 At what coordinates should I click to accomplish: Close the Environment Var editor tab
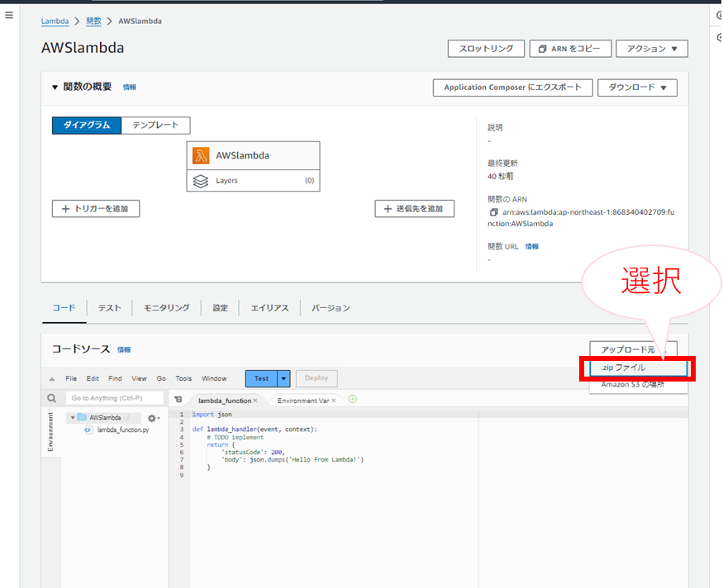pos(334,401)
